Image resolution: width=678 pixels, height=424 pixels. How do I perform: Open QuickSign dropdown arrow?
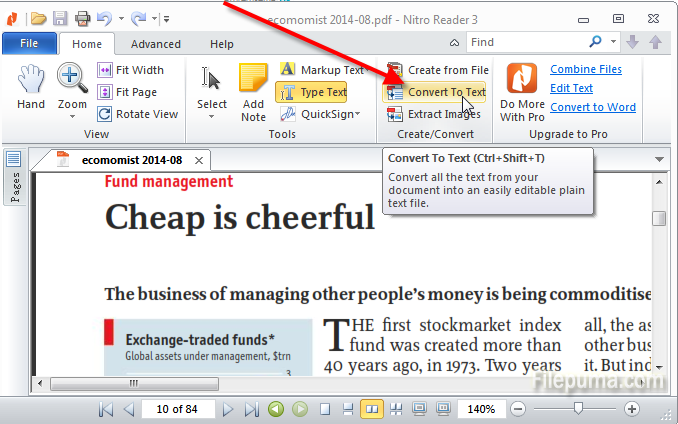pos(357,114)
